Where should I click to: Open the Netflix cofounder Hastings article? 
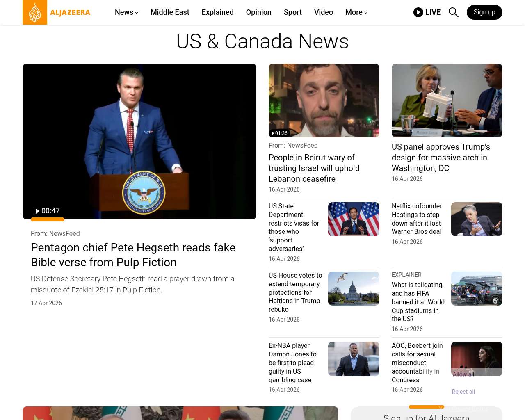coord(417,219)
